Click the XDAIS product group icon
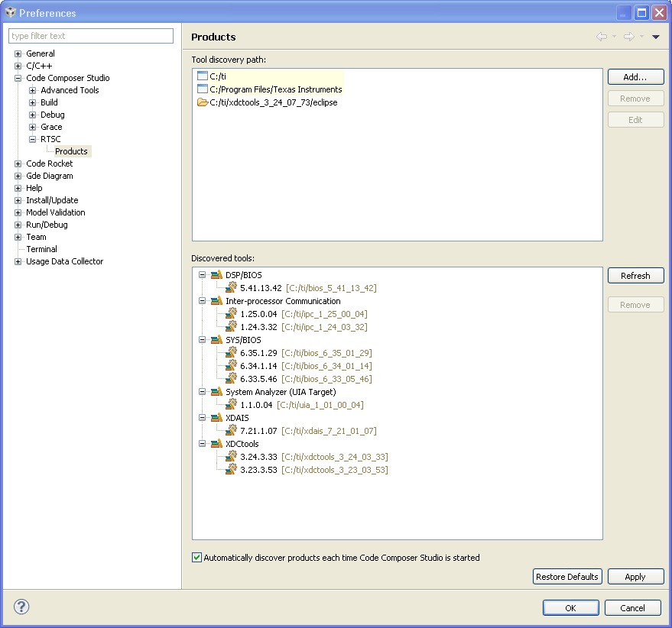Viewport: 672px width, 628px height. pos(216,418)
